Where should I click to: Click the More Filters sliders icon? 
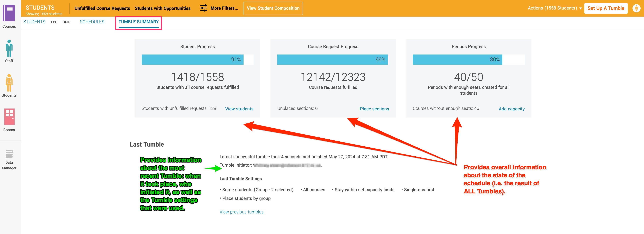pyautogui.click(x=204, y=8)
